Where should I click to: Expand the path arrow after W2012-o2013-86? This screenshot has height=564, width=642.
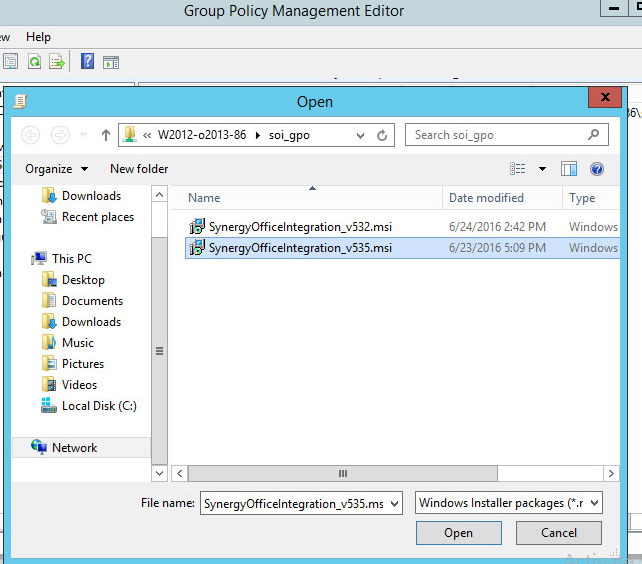pos(258,135)
